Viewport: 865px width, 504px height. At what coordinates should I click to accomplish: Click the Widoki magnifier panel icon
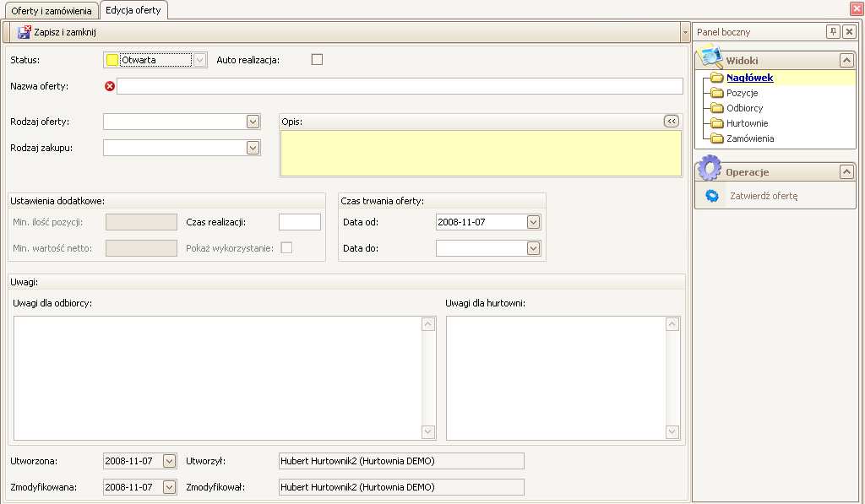[x=710, y=57]
